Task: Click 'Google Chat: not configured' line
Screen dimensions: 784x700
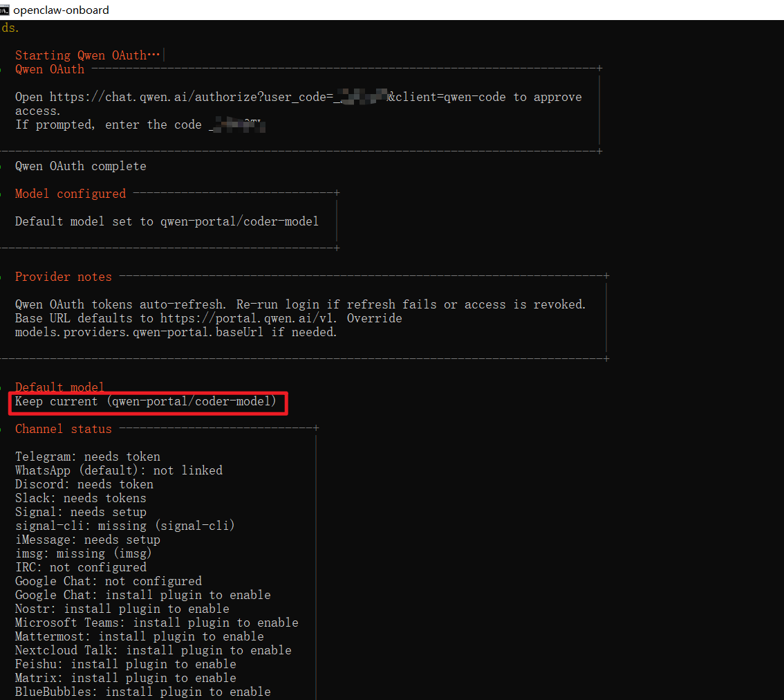Action: (x=109, y=581)
